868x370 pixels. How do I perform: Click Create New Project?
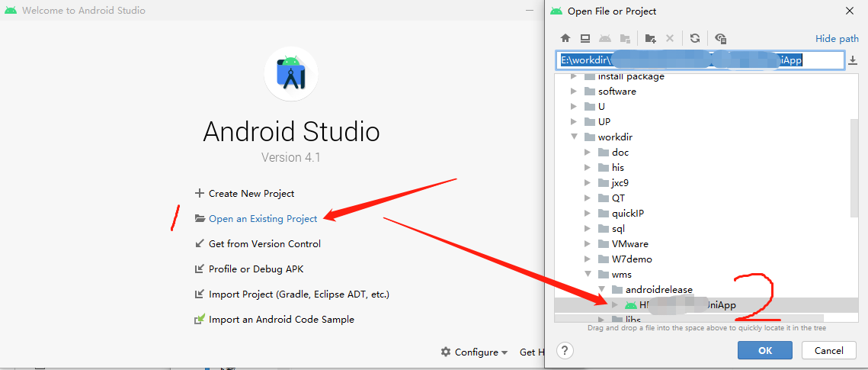(251, 193)
